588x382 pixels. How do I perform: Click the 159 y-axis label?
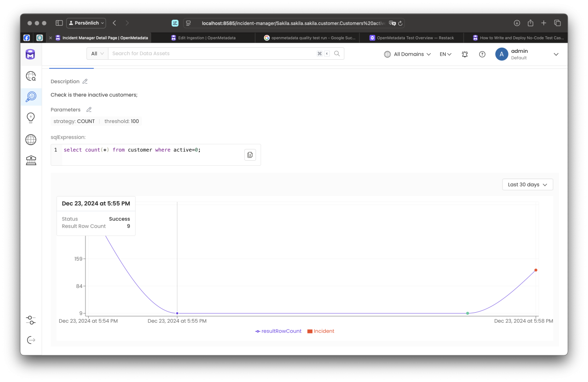pyautogui.click(x=78, y=259)
